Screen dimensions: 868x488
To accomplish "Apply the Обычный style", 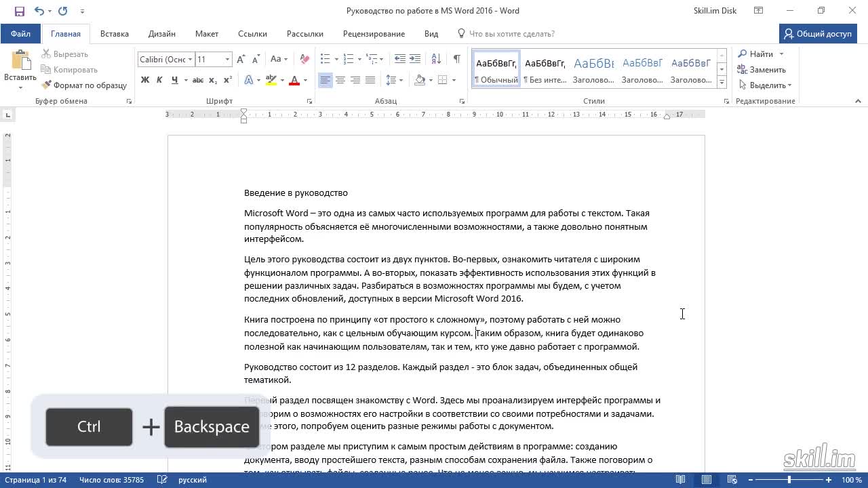I will pos(496,68).
